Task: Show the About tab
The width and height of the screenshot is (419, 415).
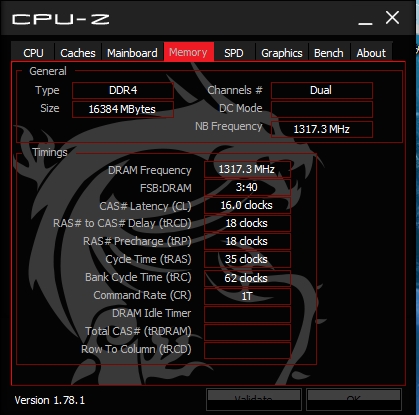Action: [x=371, y=52]
